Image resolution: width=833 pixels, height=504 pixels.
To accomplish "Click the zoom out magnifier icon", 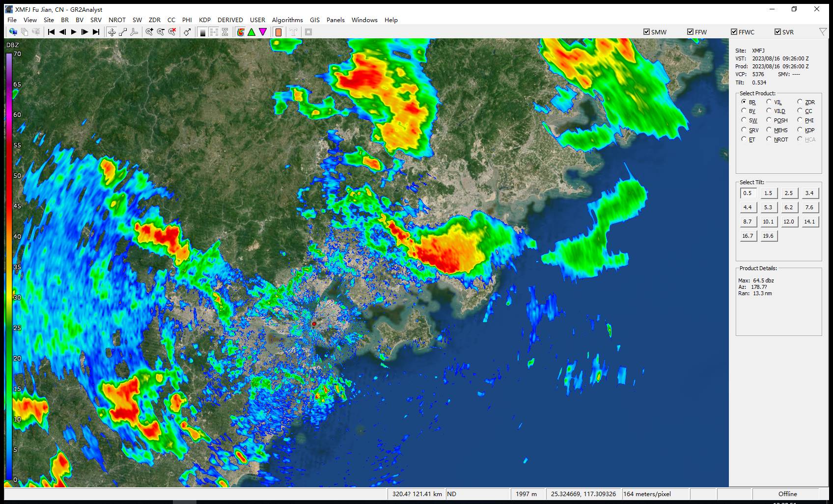I will pyautogui.click(x=161, y=32).
